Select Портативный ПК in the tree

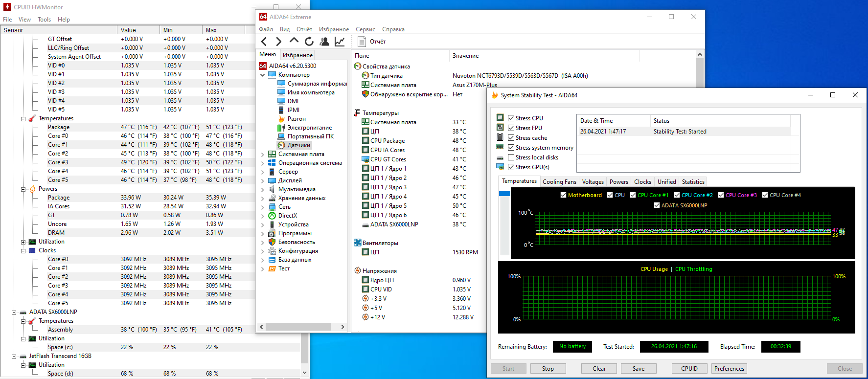point(311,136)
